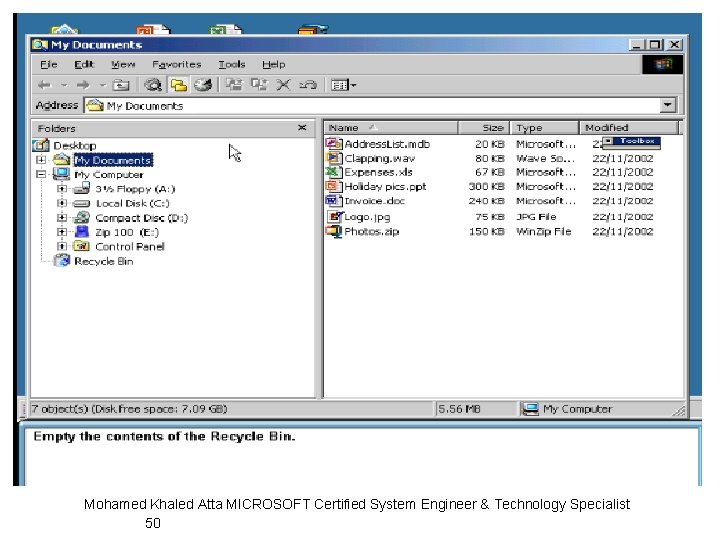The image size is (720, 540).
Task: Open the File menu
Action: (49, 64)
